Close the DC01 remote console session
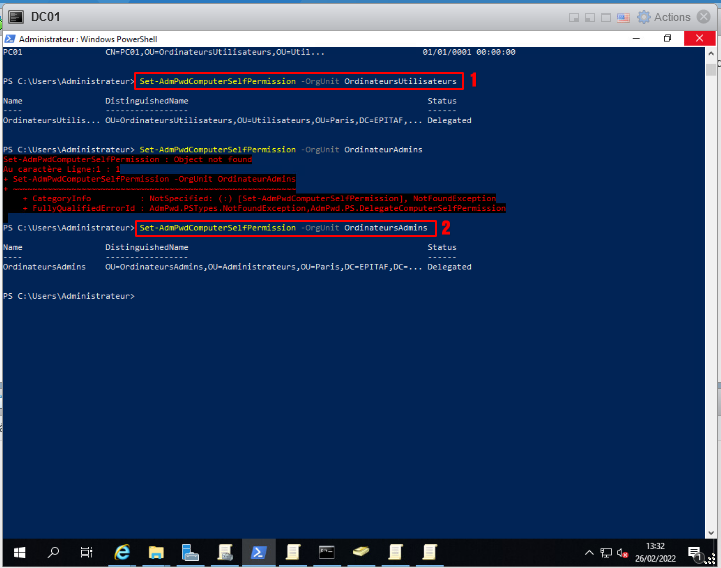This screenshot has width=721, height=568. (707, 17)
